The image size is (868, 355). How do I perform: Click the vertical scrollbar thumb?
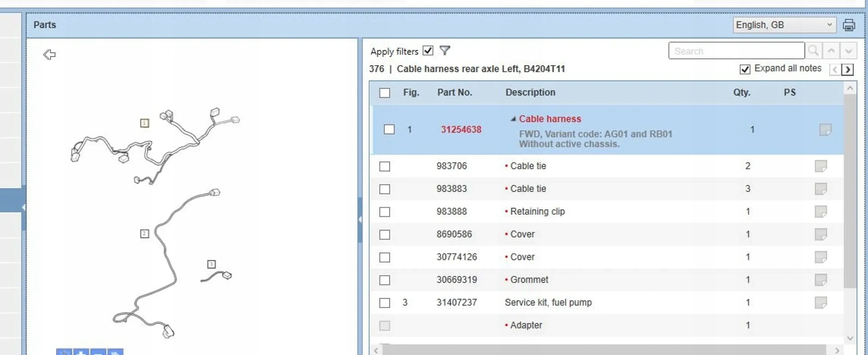[850, 191]
